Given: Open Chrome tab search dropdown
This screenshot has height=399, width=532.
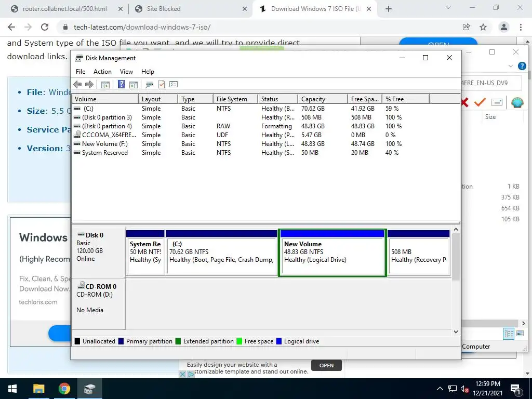Looking at the screenshot, I should point(448,7).
